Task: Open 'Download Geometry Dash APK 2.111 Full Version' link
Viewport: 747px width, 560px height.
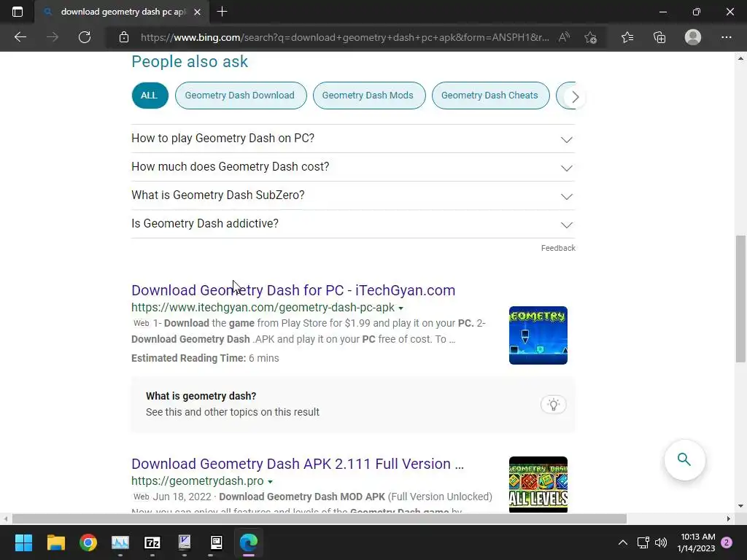Action: (x=298, y=464)
